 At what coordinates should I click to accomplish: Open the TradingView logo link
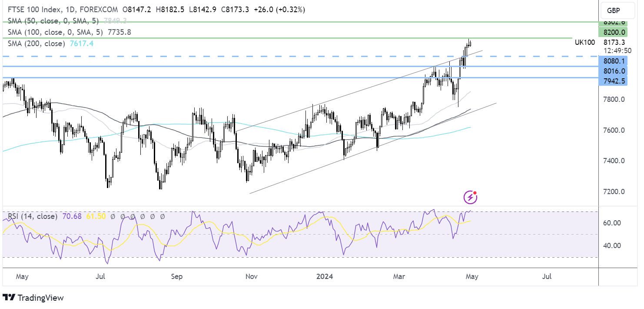[33, 298]
